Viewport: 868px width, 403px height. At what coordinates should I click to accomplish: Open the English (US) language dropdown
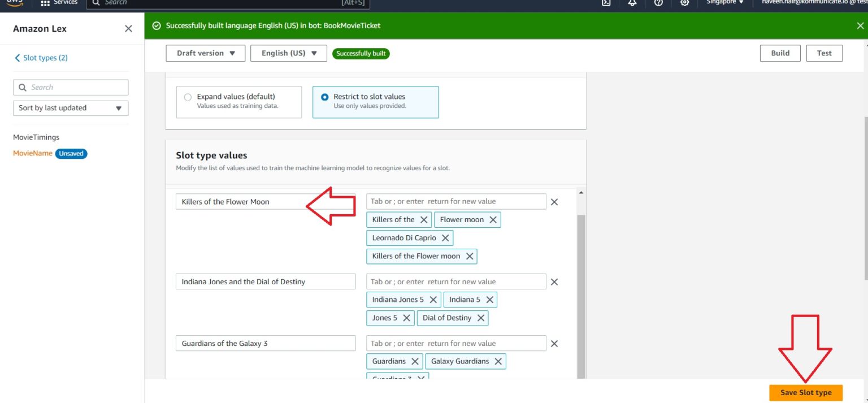click(288, 53)
